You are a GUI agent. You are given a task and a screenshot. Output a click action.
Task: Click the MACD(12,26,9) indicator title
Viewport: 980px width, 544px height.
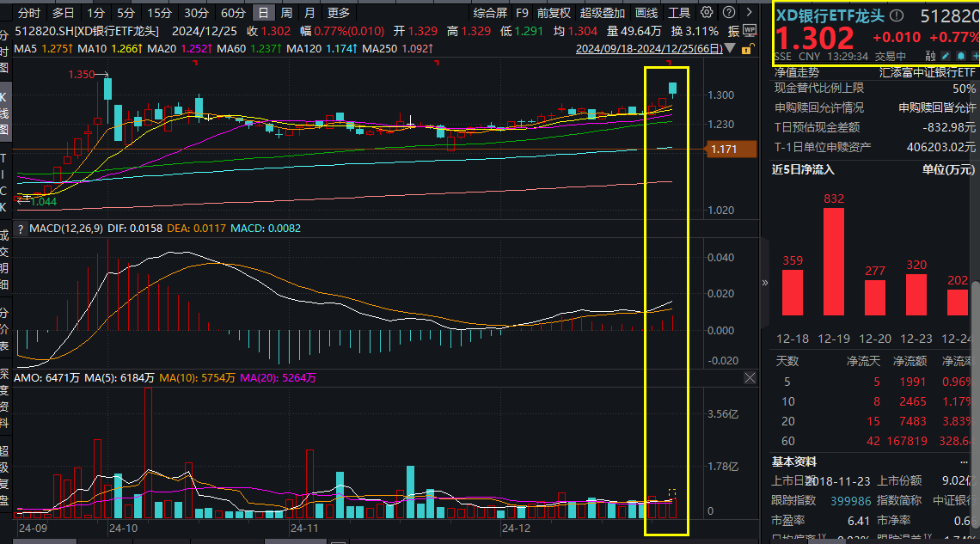tap(66, 229)
